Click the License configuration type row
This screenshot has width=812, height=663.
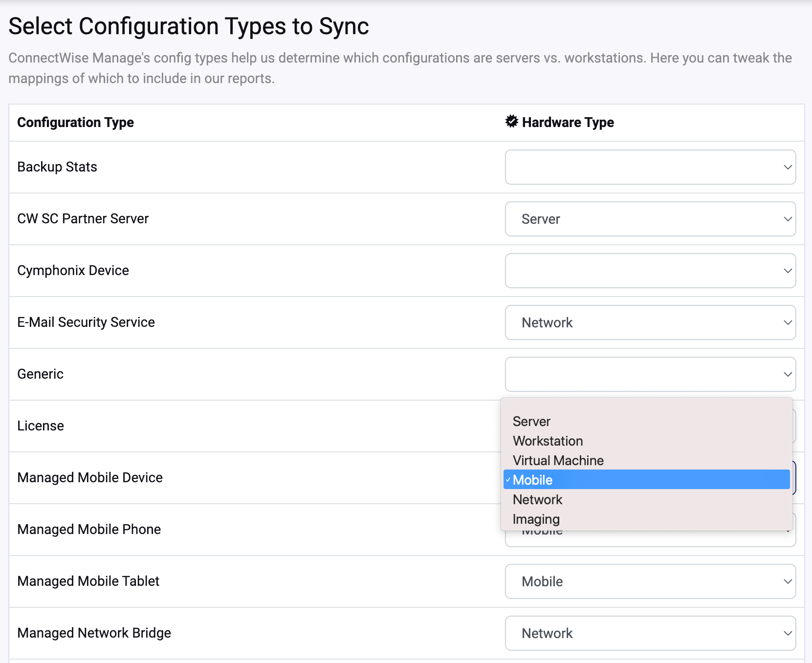(41, 426)
